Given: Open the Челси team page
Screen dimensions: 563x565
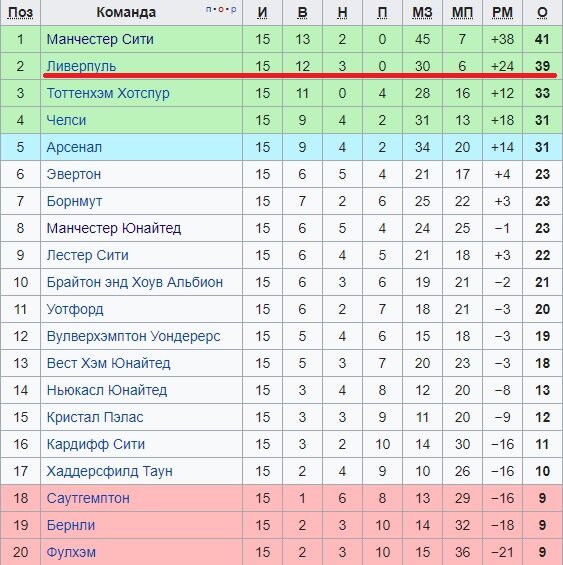Looking at the screenshot, I should pyautogui.click(x=66, y=120).
